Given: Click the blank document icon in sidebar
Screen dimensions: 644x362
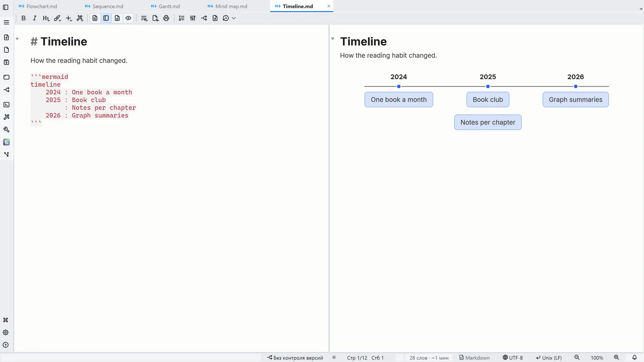Looking at the screenshot, I should pyautogui.click(x=6, y=50).
